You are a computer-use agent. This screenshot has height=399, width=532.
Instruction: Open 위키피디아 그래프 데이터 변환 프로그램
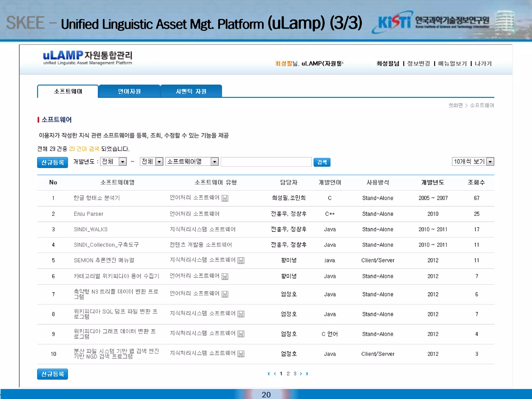pos(115,334)
